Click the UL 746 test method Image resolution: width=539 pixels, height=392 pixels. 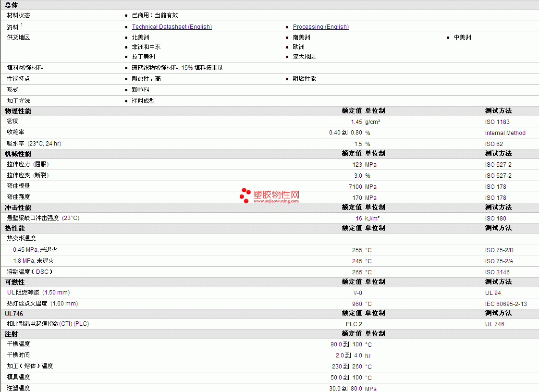coord(495,324)
